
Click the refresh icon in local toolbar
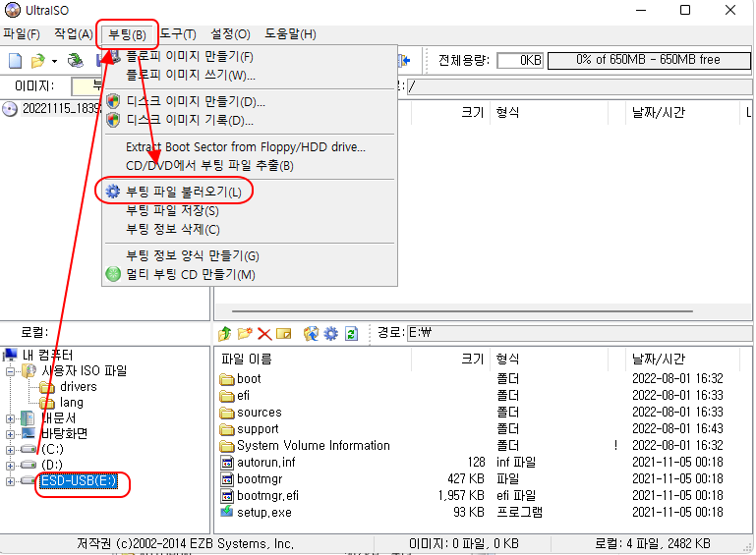pyautogui.click(x=352, y=333)
